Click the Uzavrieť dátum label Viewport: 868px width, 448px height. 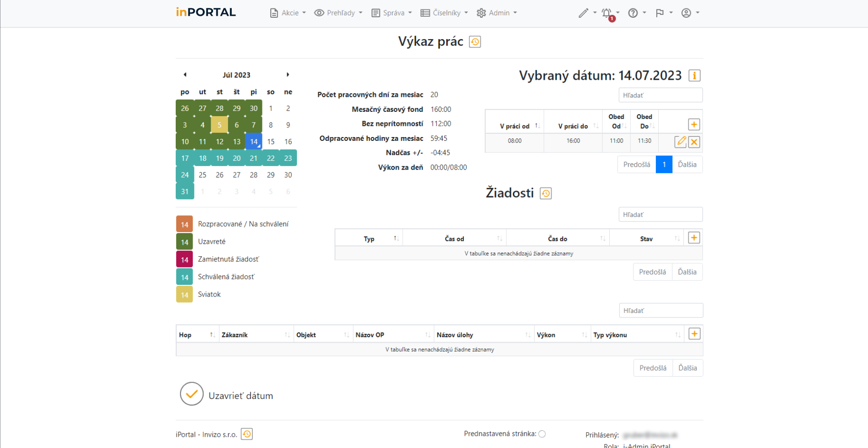tap(241, 396)
